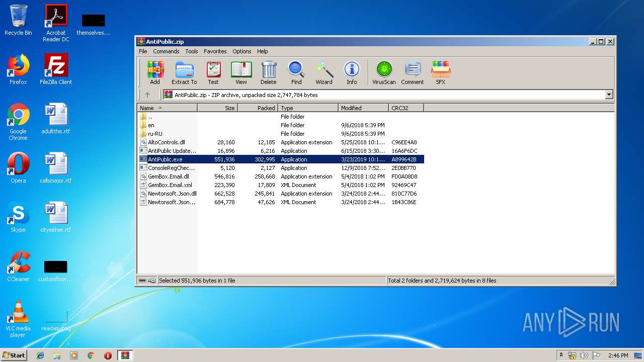Select Newtonsoft.Json XML Document file
This screenshot has height=362, width=644.
pos(281,202)
